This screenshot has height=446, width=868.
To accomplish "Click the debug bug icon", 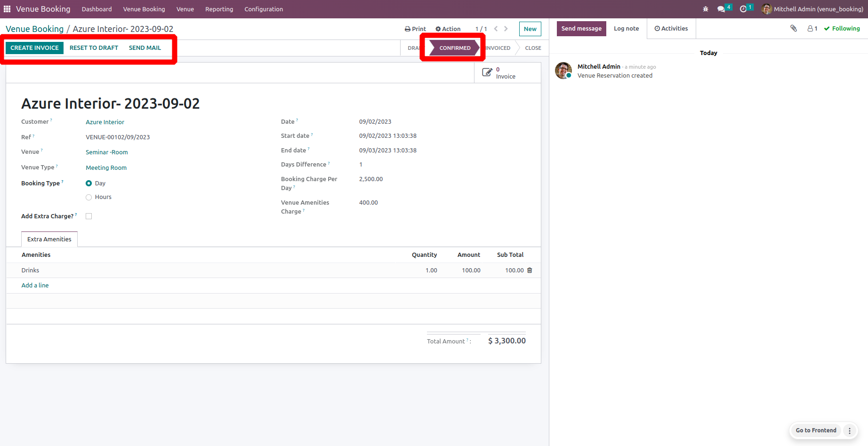I will [706, 9].
